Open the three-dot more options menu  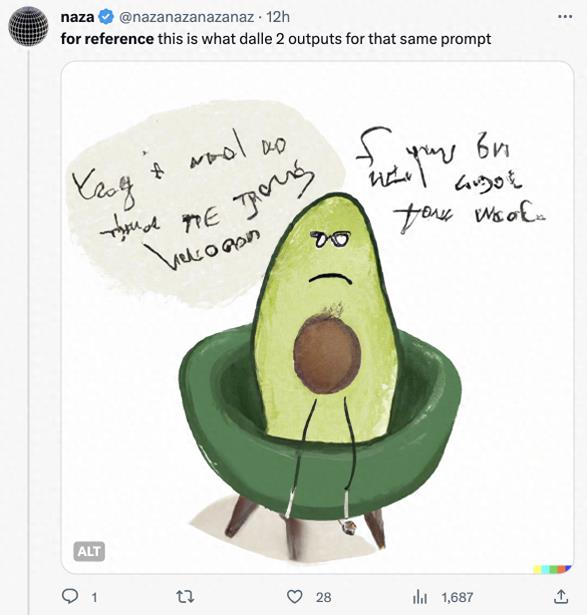click(565, 16)
